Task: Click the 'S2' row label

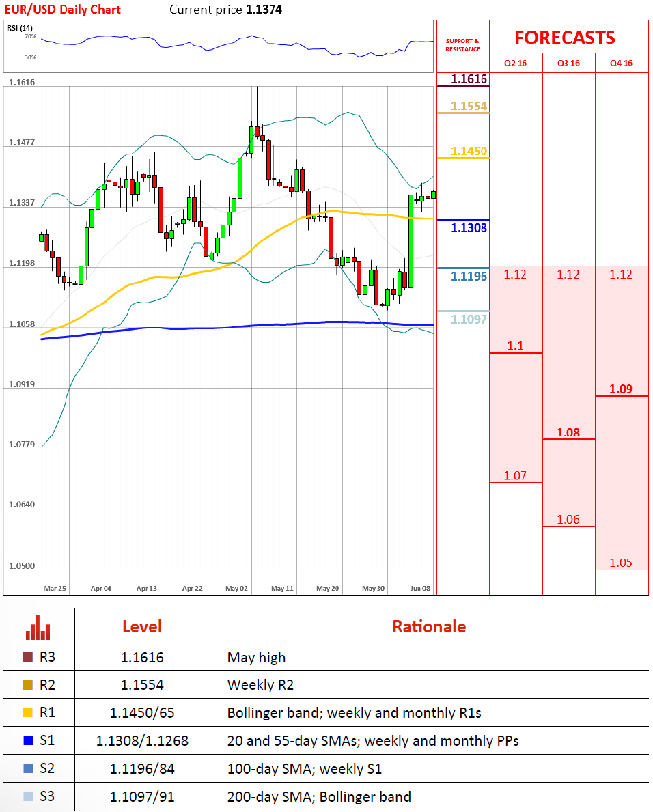Action: point(47,768)
